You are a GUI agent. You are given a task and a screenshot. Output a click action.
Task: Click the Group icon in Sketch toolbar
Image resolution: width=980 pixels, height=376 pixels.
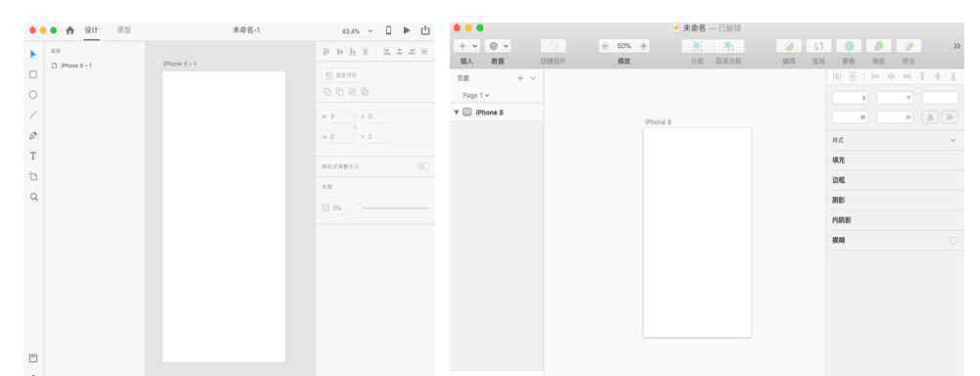point(697,46)
